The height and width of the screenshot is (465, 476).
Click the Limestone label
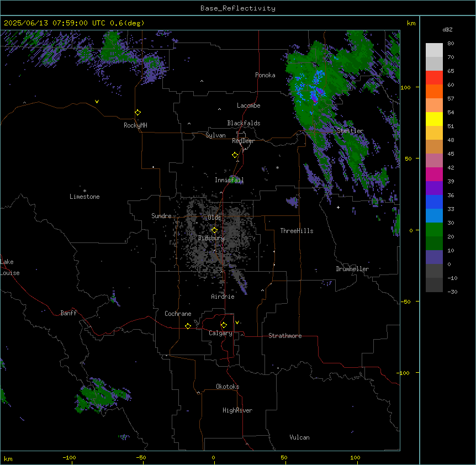pyautogui.click(x=84, y=197)
